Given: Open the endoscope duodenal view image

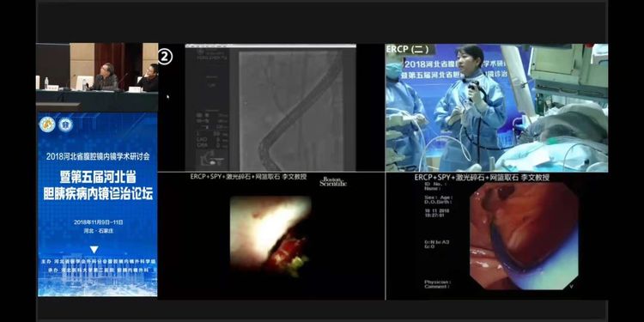Looking at the screenshot, I should (x=524, y=236).
